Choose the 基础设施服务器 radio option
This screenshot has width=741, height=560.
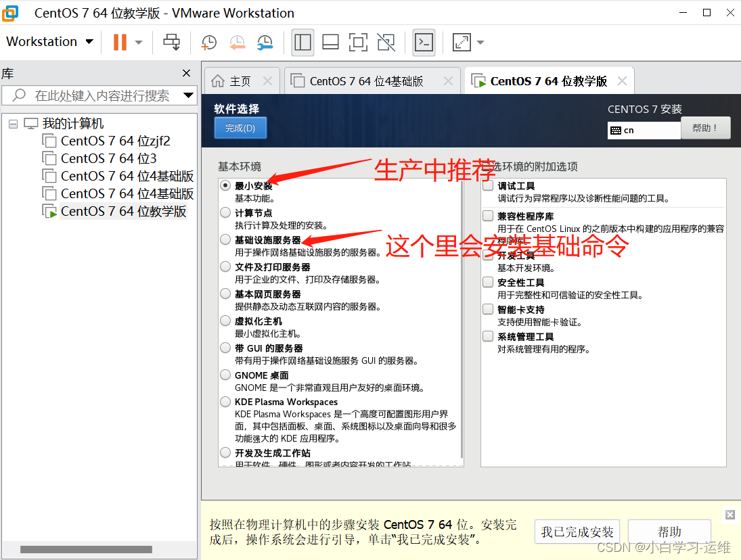coord(225,239)
